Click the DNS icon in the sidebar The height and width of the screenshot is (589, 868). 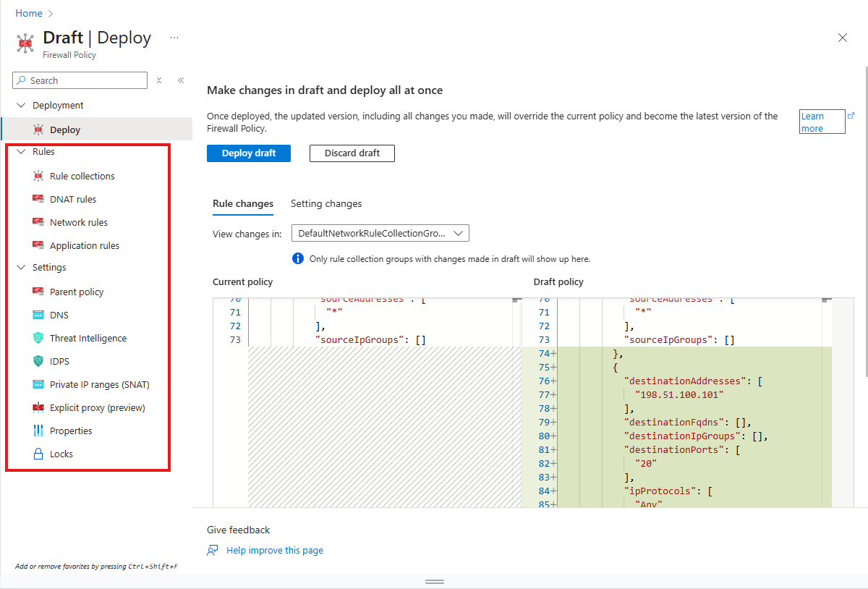coord(38,315)
